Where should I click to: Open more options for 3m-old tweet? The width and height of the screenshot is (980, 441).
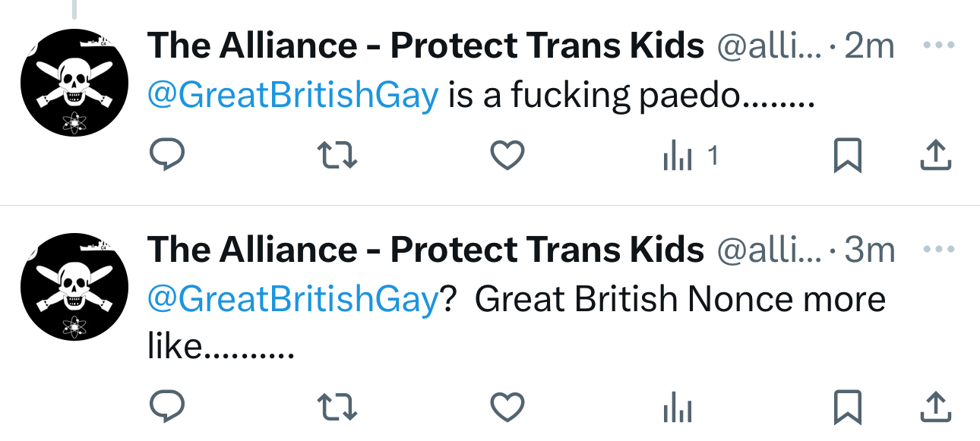point(937,248)
